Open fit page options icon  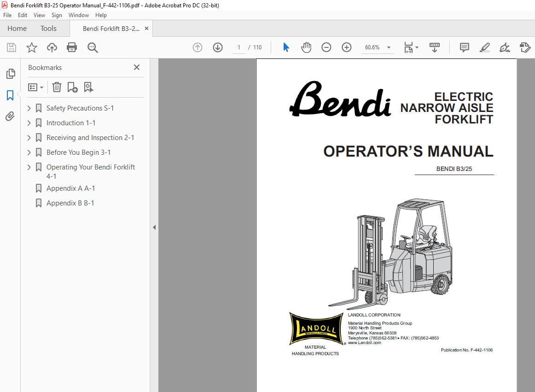click(408, 47)
